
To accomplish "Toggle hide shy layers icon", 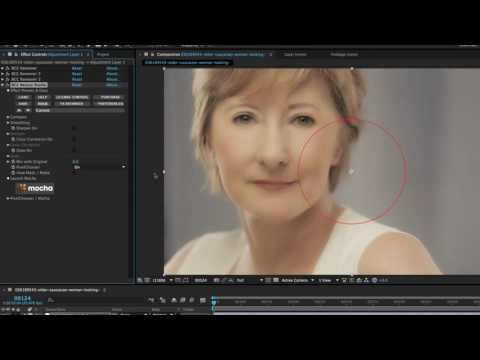I will coord(174,300).
